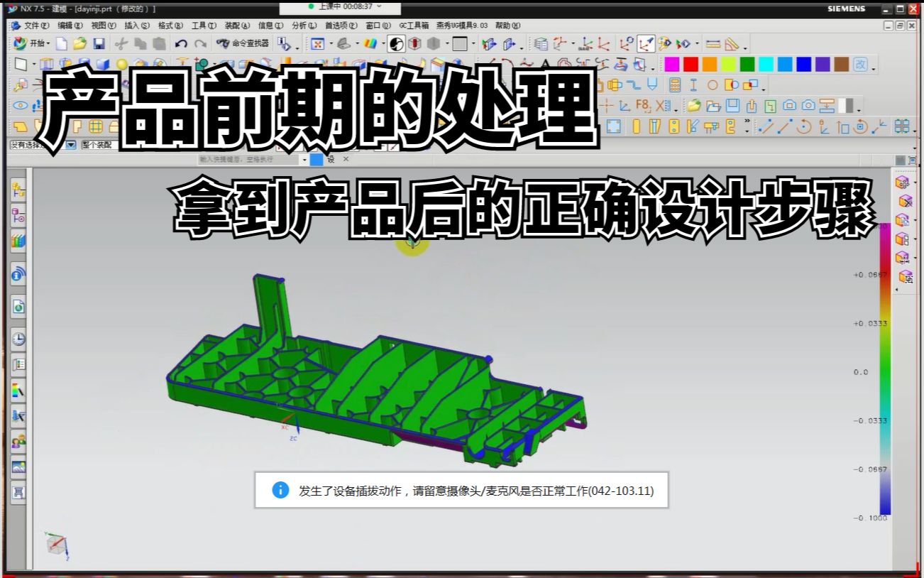924x578 pixels.
Task: Select the Paste icon in the toolbar
Action: click(x=158, y=43)
